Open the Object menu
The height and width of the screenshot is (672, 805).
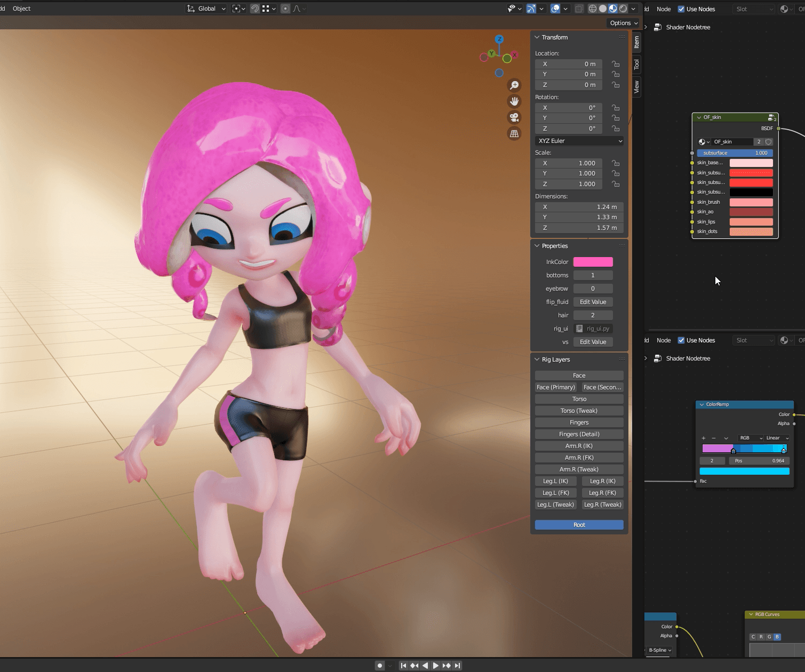pos(22,9)
